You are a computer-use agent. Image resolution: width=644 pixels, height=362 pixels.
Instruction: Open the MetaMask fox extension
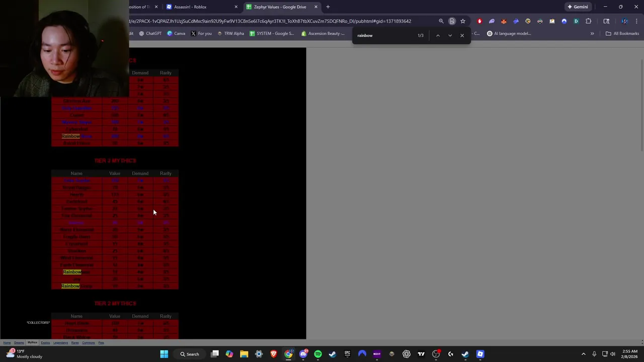click(504, 21)
